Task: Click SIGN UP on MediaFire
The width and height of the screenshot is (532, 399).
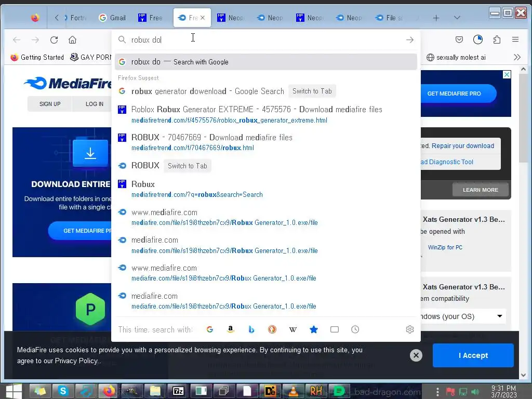Action: (x=50, y=104)
